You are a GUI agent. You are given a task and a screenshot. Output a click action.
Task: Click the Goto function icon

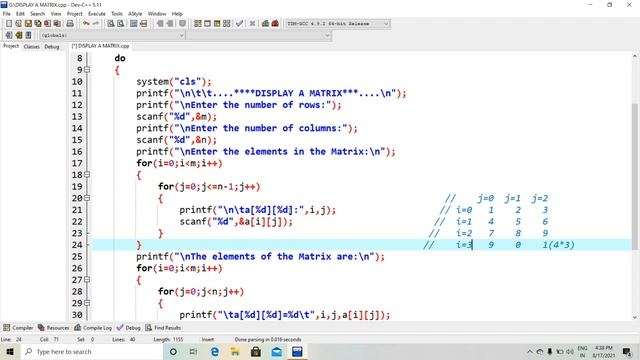coord(133,24)
